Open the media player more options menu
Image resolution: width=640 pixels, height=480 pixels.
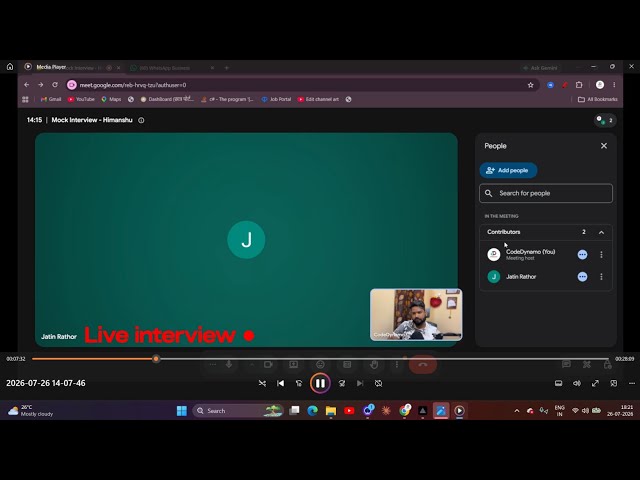[632, 383]
